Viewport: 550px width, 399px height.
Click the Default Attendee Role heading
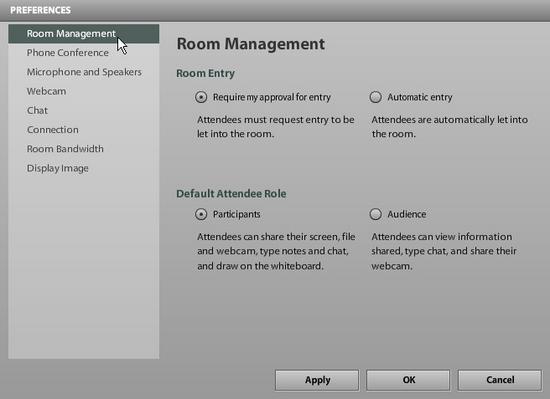point(231,194)
